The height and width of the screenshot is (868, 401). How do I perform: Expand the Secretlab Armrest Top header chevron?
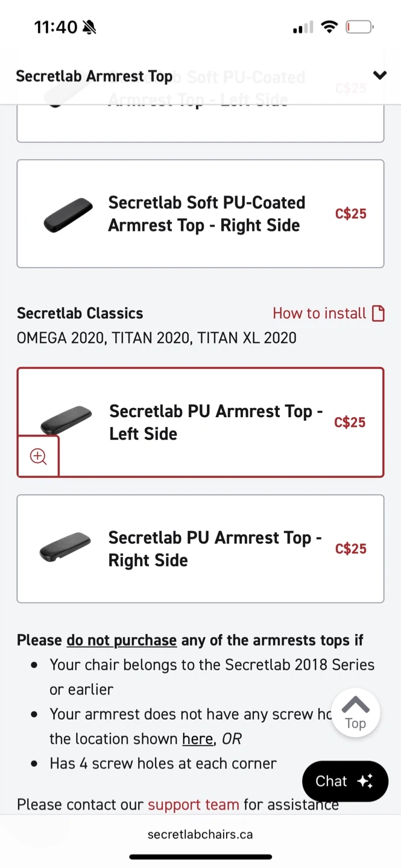click(x=379, y=75)
